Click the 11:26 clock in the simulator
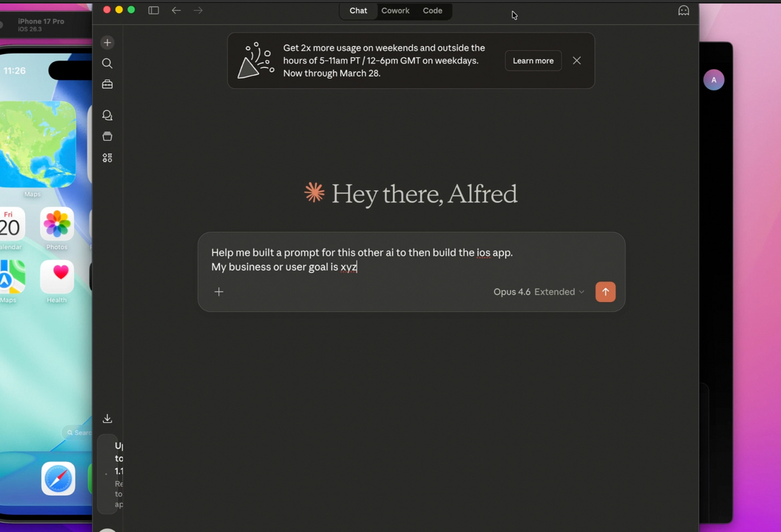781x532 pixels. click(14, 71)
